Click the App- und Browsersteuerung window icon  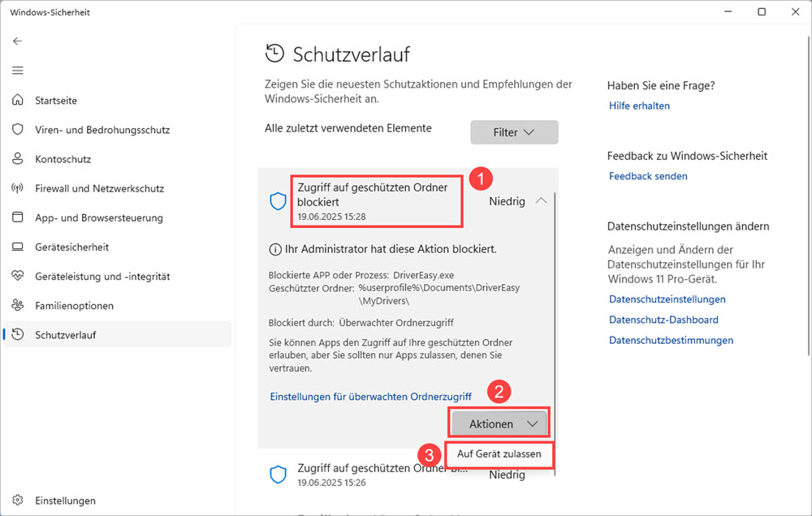18,217
